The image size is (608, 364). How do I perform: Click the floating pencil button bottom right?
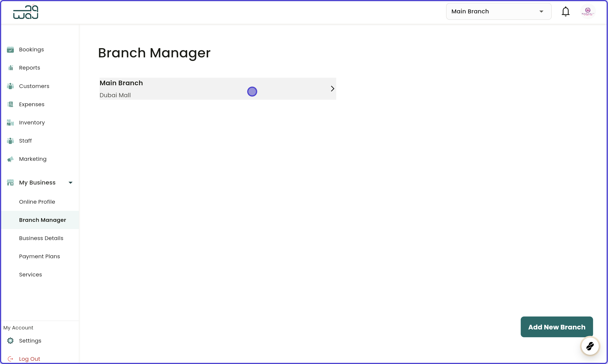590,346
